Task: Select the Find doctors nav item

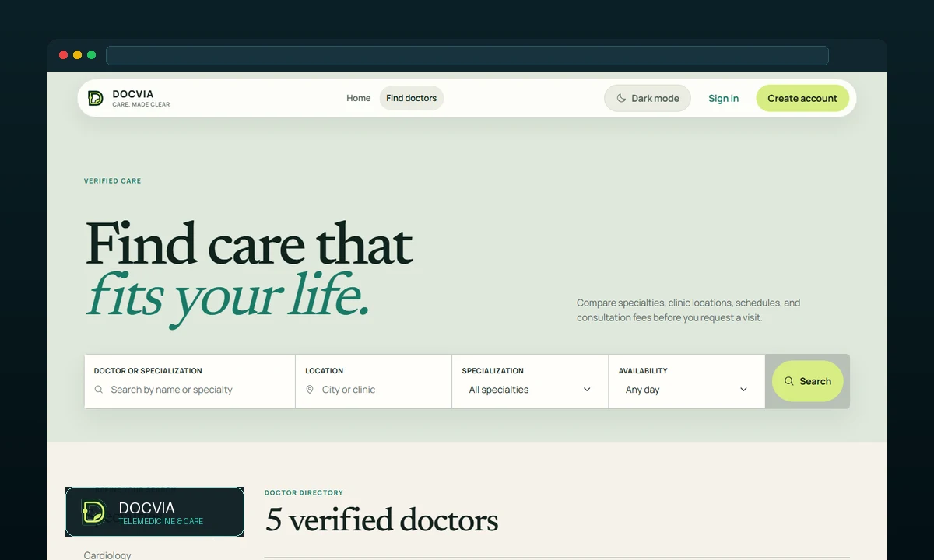Action: pos(412,98)
